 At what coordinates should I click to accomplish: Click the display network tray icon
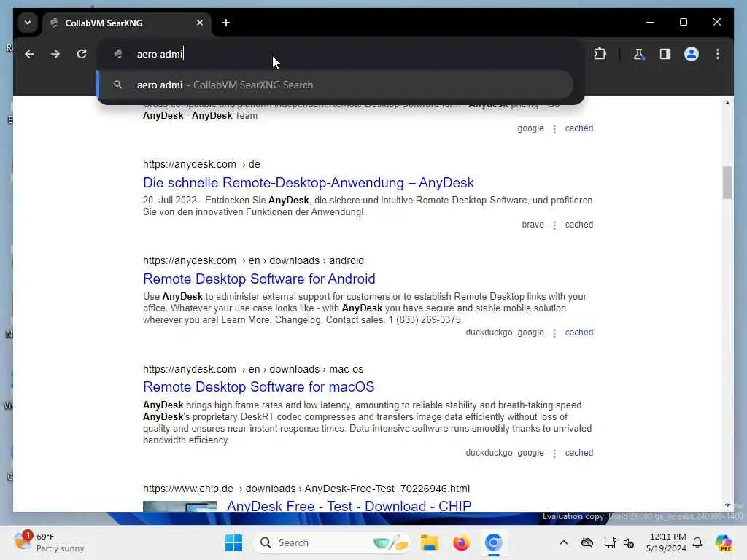[609, 542]
